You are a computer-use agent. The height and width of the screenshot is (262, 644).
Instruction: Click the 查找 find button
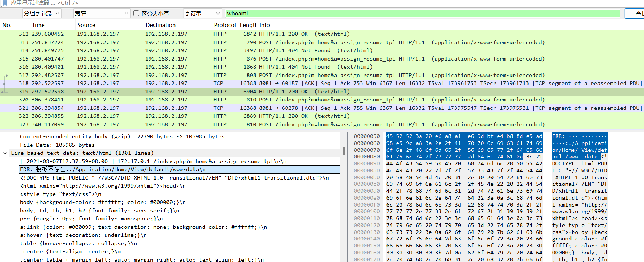tap(635, 14)
